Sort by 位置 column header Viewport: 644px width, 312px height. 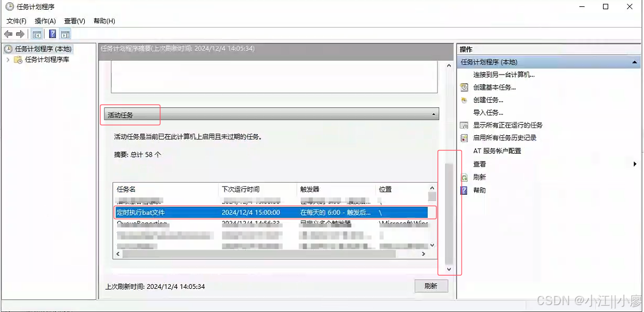click(x=401, y=190)
